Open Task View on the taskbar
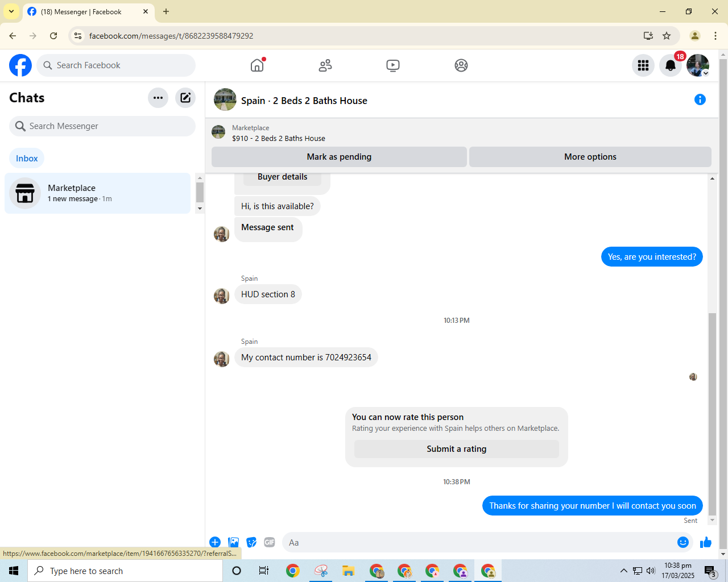Image resolution: width=728 pixels, height=582 pixels. pos(264,571)
